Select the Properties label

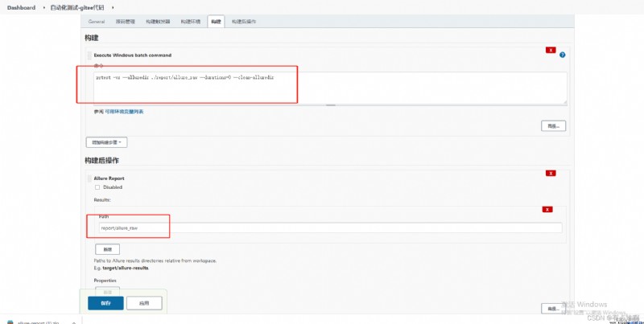click(105, 281)
